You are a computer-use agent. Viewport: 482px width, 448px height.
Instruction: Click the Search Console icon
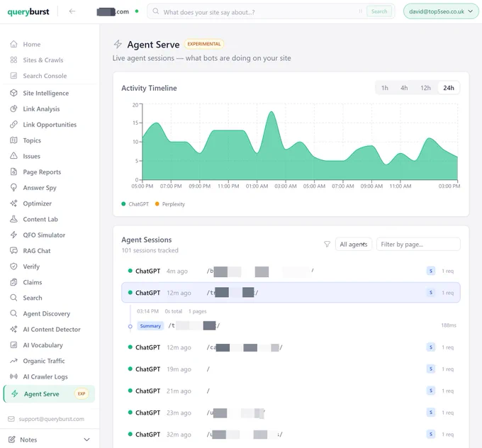[13, 76]
